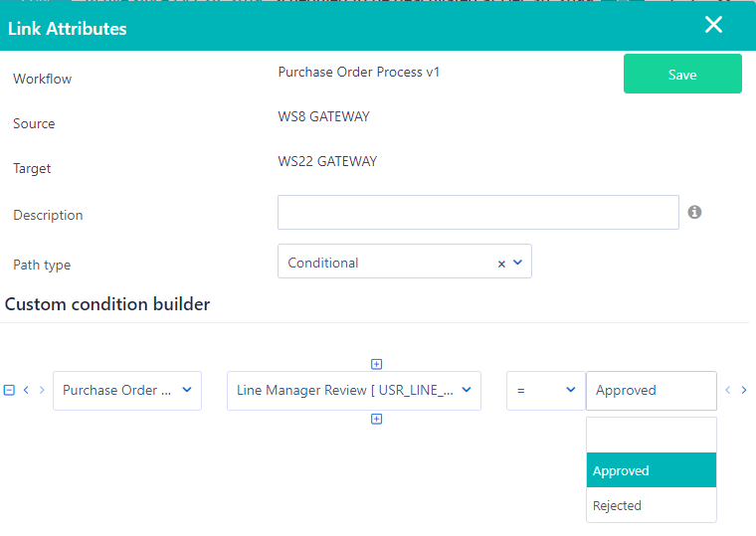756x536 pixels.
Task: Click the Description info icon
Action: click(x=694, y=212)
